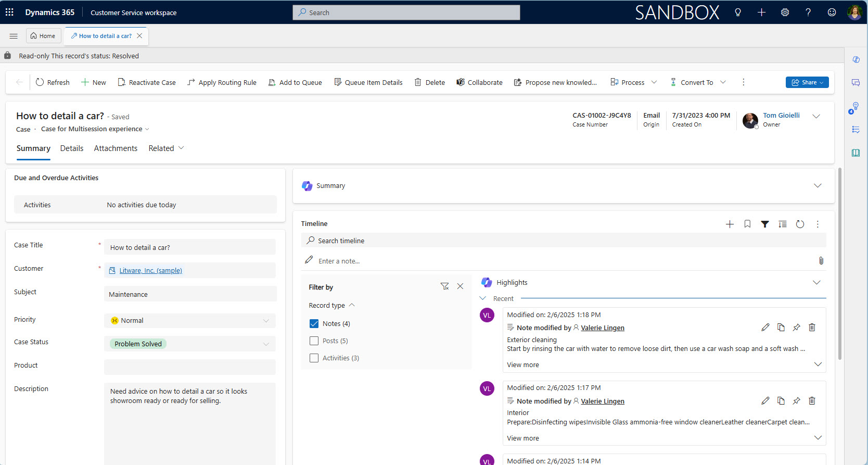Check the Activities filter checkbox
This screenshot has height=465, width=868.
(x=314, y=358)
